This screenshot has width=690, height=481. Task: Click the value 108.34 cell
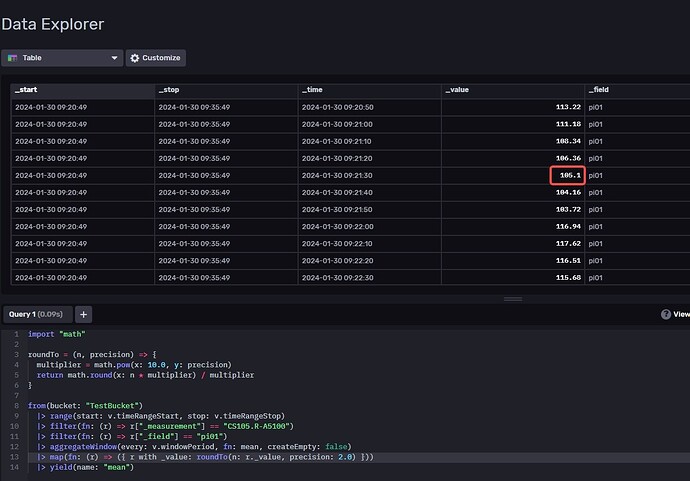click(x=513, y=141)
